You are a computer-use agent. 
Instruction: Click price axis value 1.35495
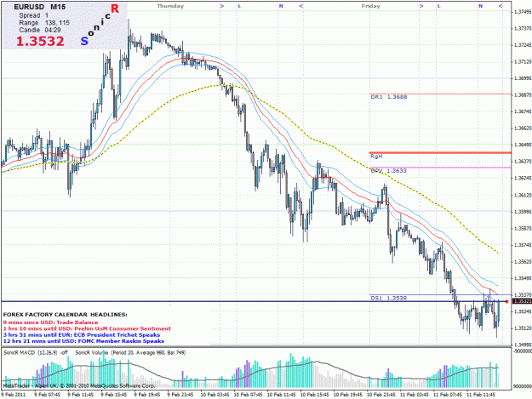(523, 278)
